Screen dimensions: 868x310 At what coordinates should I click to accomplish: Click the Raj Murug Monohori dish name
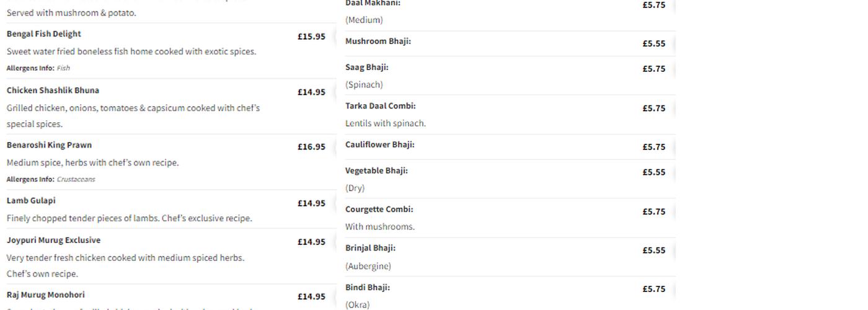pos(46,295)
